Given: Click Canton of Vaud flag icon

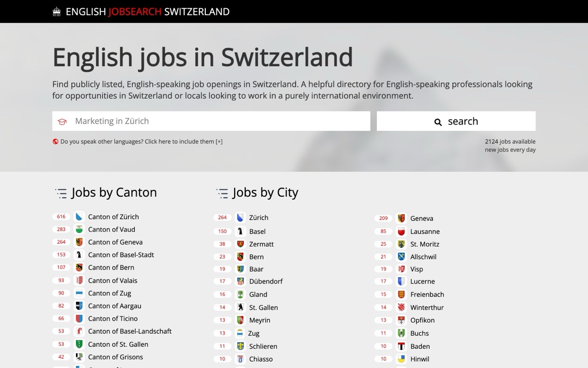Looking at the screenshot, I should pyautogui.click(x=79, y=229).
